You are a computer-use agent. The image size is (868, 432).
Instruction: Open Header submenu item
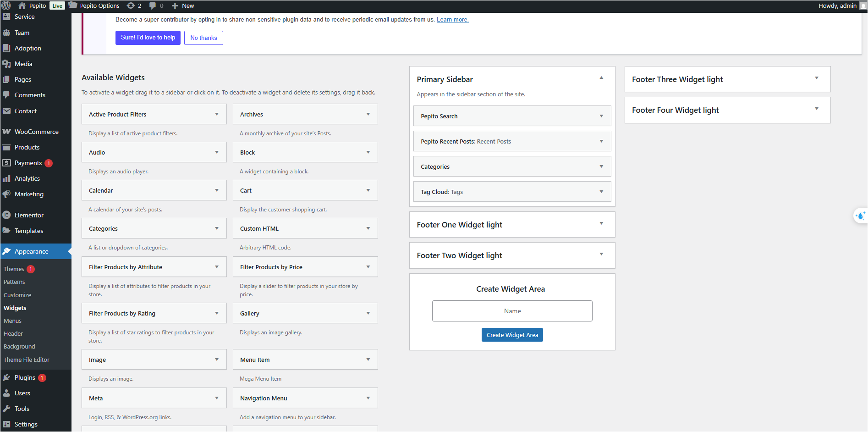pyautogui.click(x=13, y=334)
